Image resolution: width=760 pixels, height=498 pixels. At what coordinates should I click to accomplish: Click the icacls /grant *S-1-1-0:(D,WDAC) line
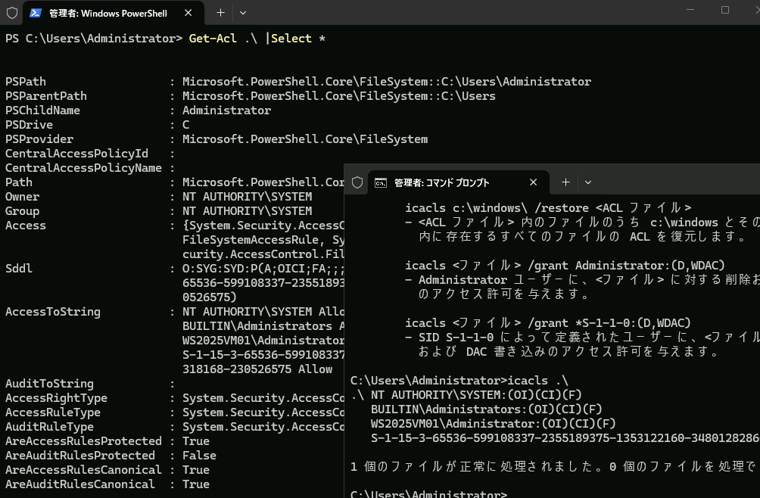(548, 323)
